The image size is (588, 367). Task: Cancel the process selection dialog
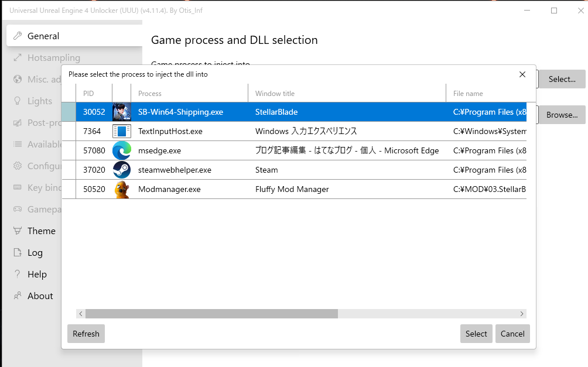click(512, 333)
